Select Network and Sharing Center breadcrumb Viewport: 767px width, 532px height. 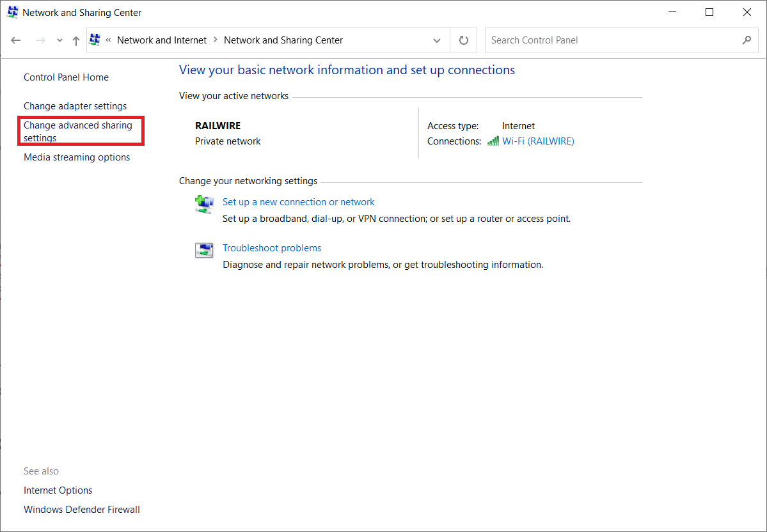point(283,40)
